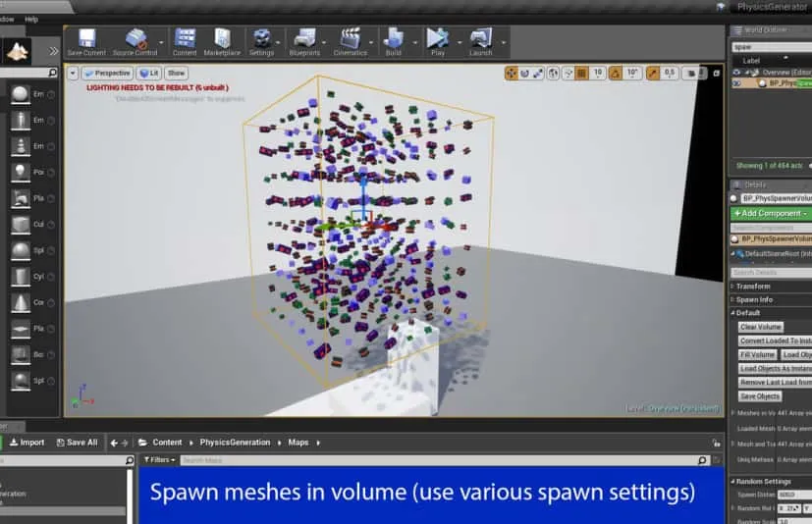Expand the Modes panel with double-chevron icon

point(53,51)
